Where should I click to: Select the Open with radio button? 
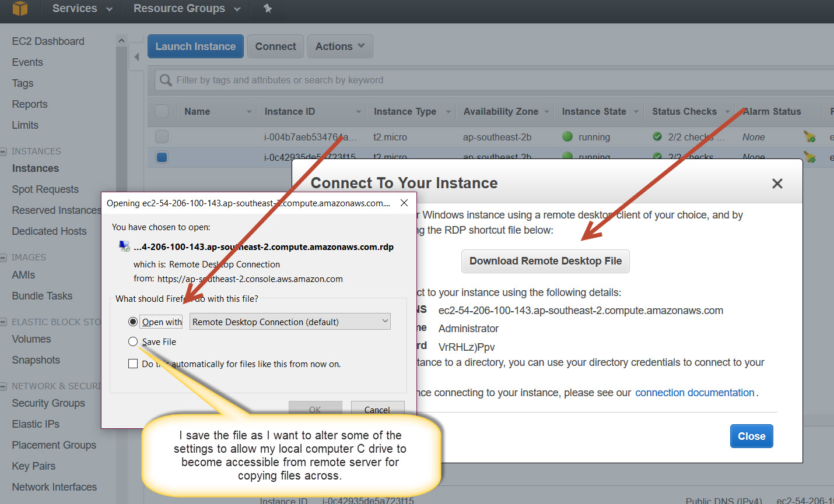tap(133, 322)
